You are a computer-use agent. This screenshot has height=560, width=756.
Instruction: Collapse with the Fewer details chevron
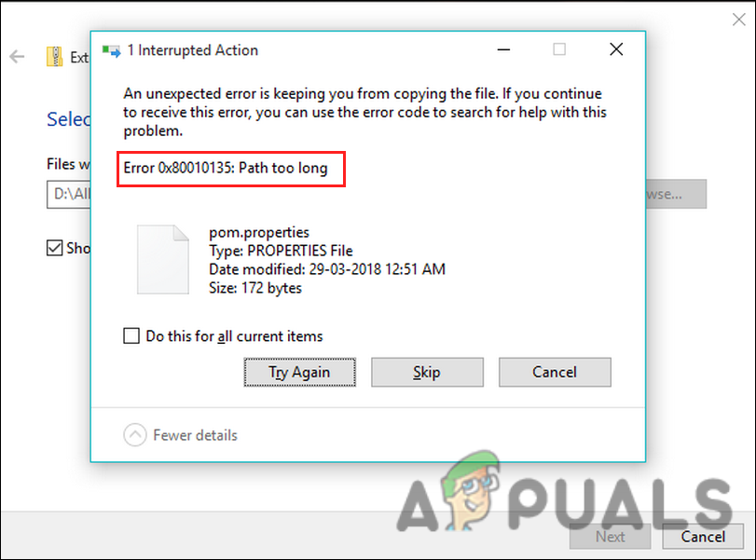click(135, 435)
